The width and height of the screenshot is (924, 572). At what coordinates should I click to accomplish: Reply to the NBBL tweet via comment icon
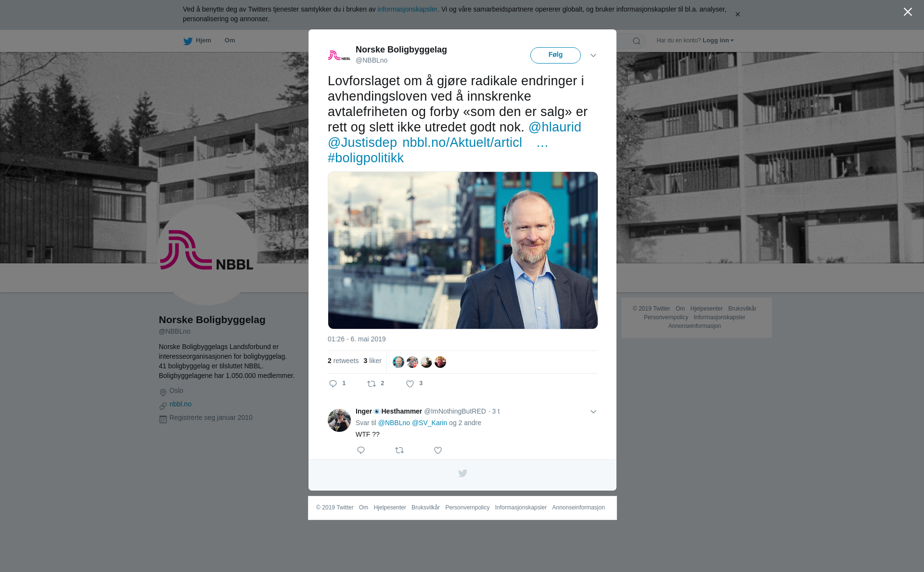pyautogui.click(x=333, y=384)
